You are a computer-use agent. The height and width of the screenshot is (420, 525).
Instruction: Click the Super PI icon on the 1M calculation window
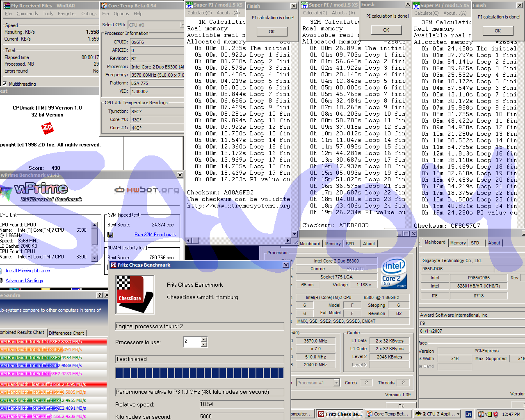click(189, 5)
